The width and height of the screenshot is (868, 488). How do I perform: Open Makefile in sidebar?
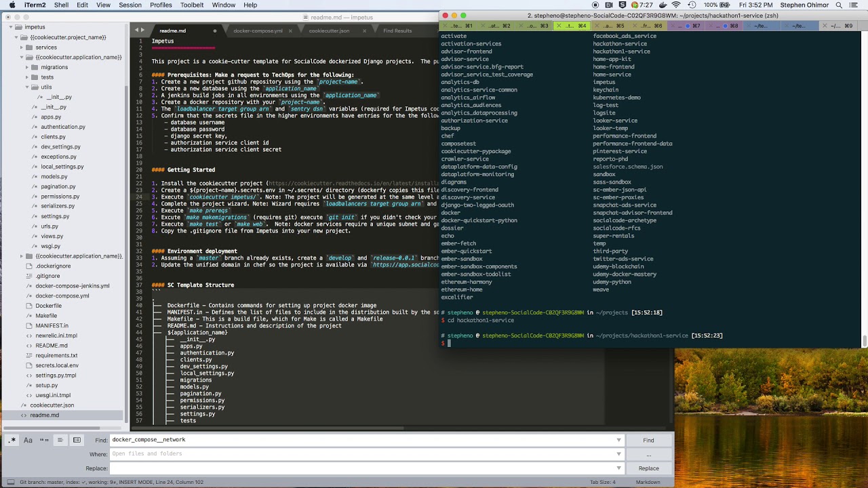[x=46, y=316]
